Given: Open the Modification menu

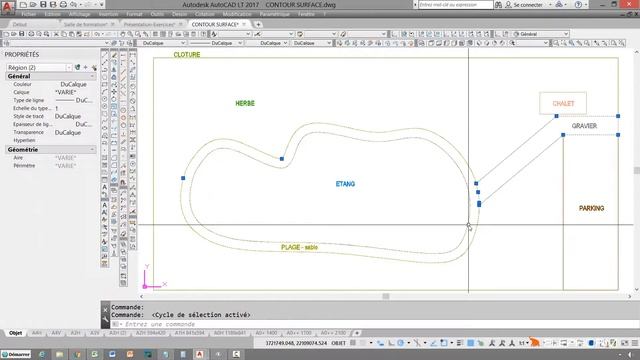Looking at the screenshot, I should click(237, 14).
